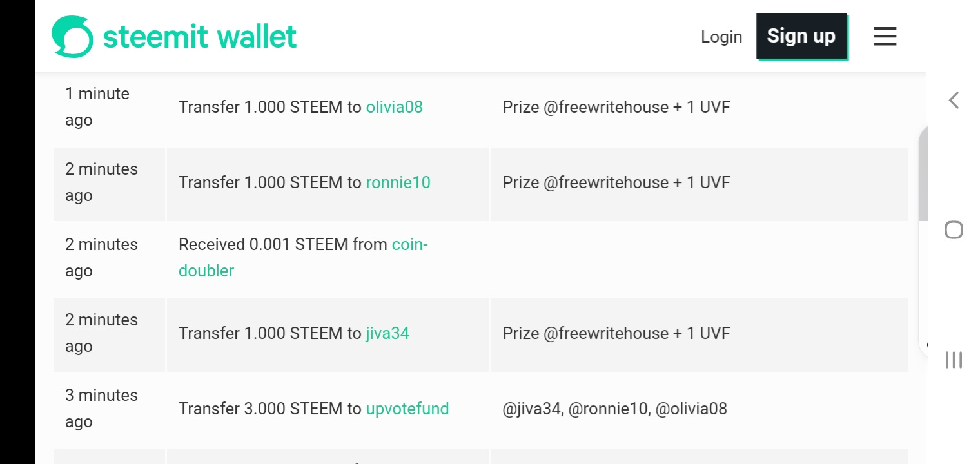
Task: Open the hamburger menu
Action: coord(885,36)
